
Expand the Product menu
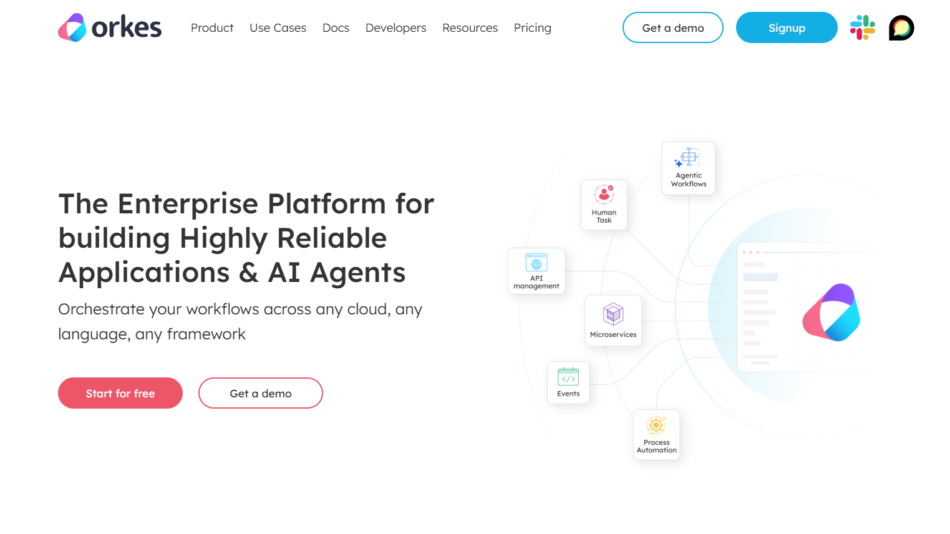pos(212,28)
